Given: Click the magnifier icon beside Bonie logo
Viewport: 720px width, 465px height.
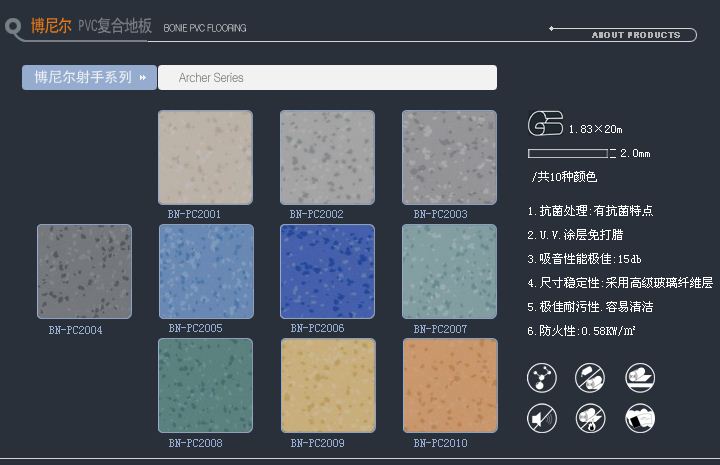Looking at the screenshot, I should (x=13, y=29).
